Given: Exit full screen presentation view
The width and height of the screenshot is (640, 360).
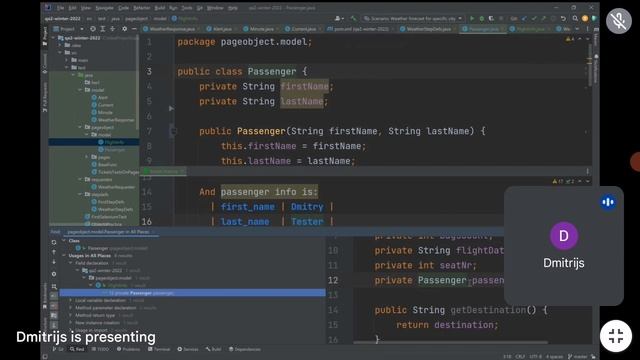Looking at the screenshot, I should tap(616, 336).
